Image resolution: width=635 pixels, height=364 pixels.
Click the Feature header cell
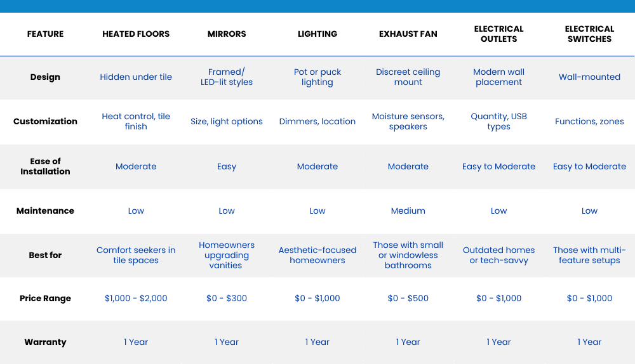click(x=45, y=34)
